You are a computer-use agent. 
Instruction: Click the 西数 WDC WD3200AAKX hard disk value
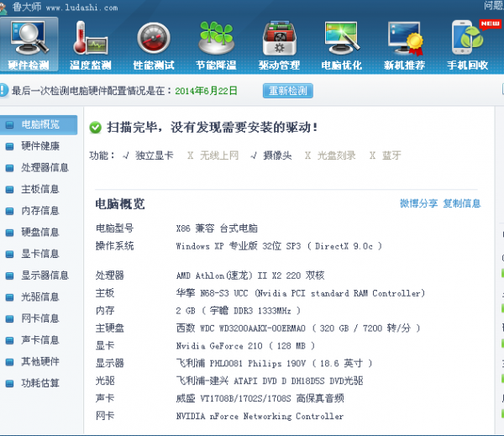[x=298, y=328]
